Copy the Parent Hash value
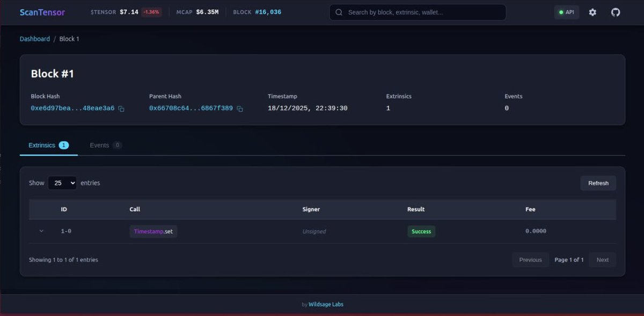The height and width of the screenshot is (316, 644). pos(239,109)
